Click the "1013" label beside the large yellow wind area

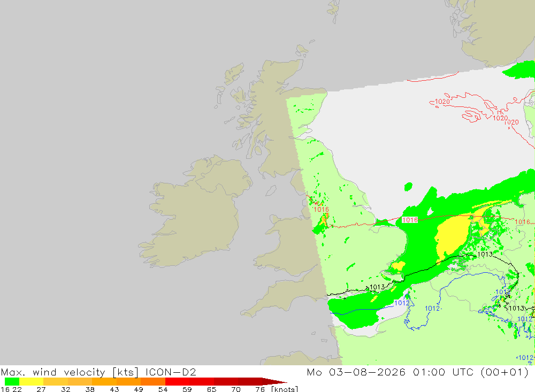(485, 254)
